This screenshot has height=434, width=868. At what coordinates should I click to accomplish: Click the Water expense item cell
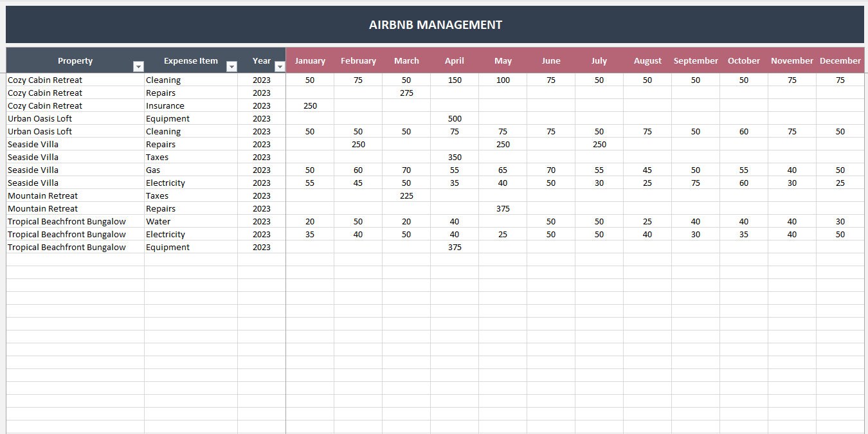[x=191, y=221]
